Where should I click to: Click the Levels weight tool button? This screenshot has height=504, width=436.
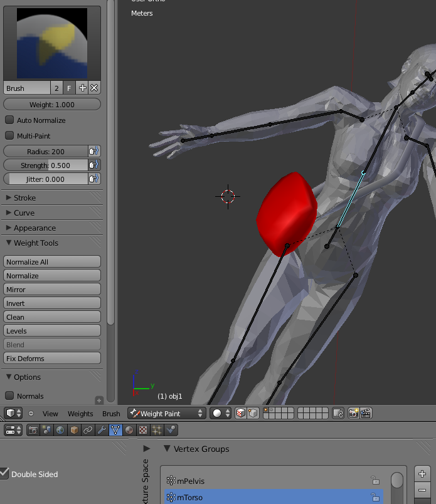point(52,331)
